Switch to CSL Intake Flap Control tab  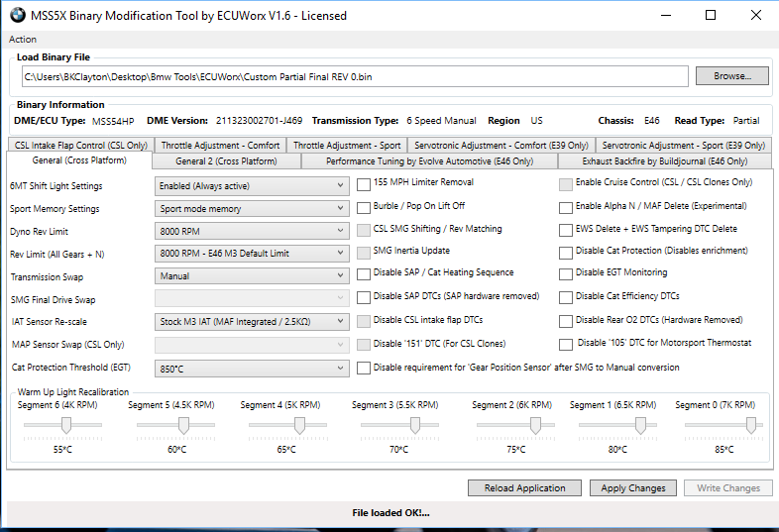coord(81,145)
